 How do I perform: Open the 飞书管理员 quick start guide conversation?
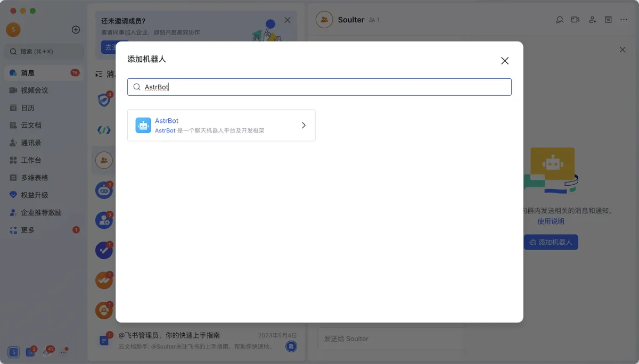coord(197,341)
